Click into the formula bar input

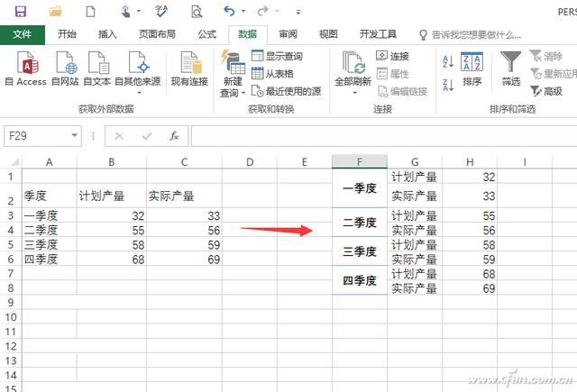384,136
